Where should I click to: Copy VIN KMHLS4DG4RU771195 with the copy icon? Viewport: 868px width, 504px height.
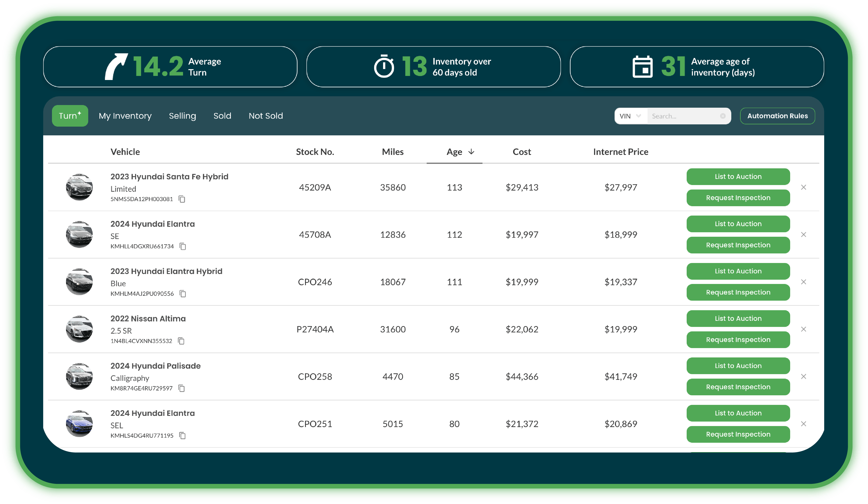tap(183, 436)
